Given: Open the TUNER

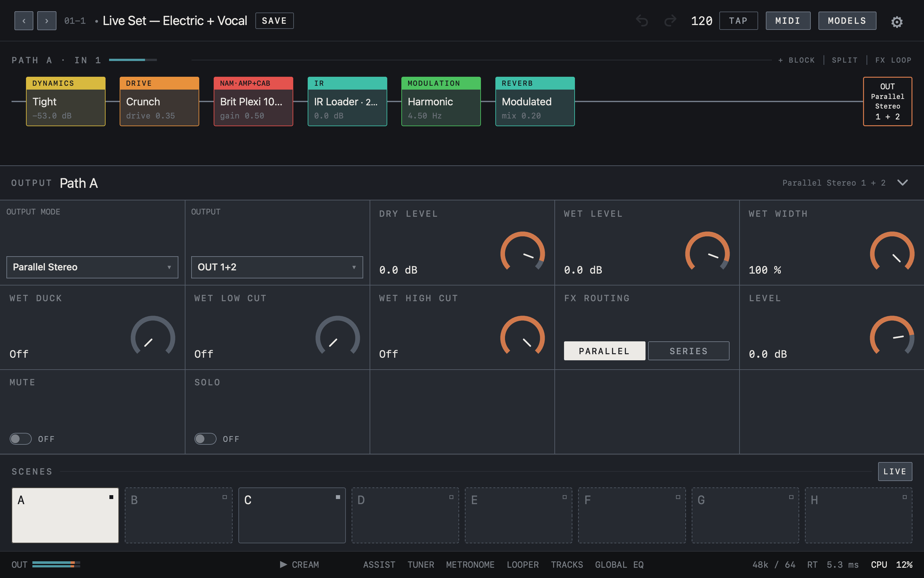Looking at the screenshot, I should pyautogui.click(x=421, y=565).
